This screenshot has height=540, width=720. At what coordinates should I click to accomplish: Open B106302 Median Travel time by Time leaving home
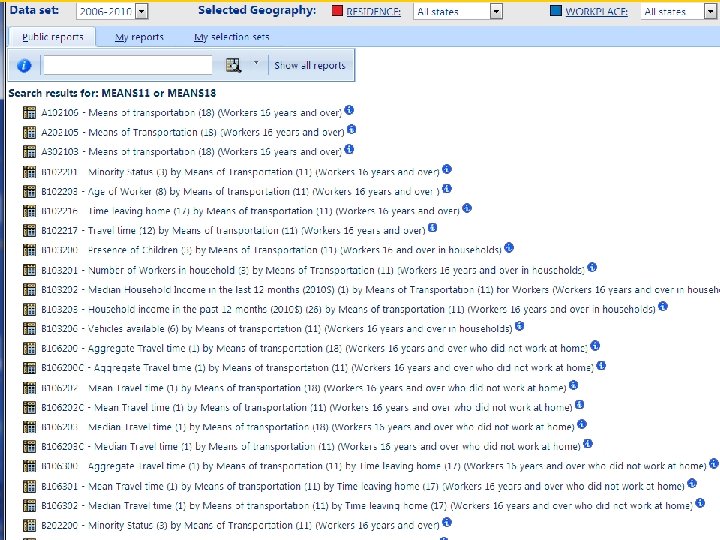[367, 506]
